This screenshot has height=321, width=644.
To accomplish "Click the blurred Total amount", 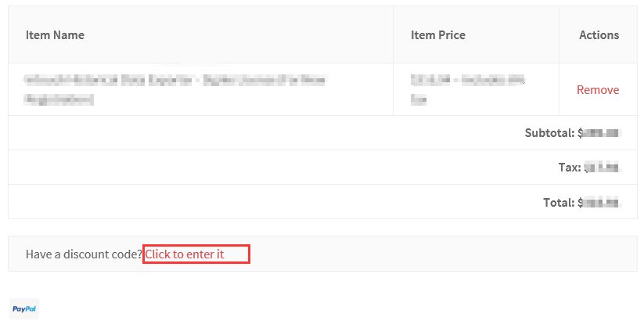I will (x=599, y=202).
